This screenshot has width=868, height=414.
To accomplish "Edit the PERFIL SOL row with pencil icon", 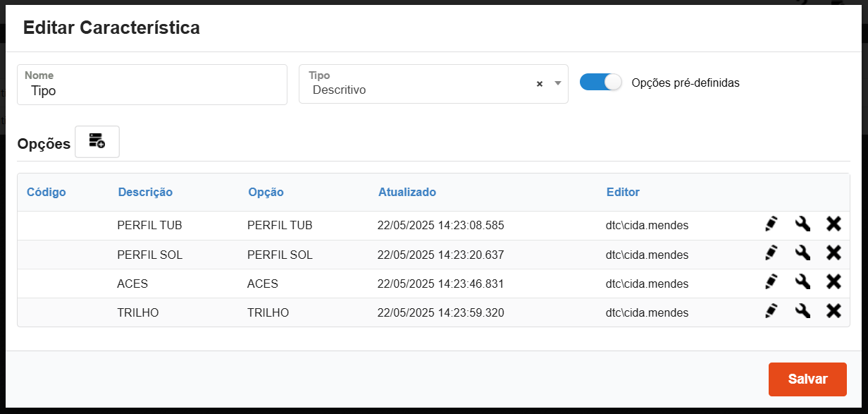I will [771, 253].
